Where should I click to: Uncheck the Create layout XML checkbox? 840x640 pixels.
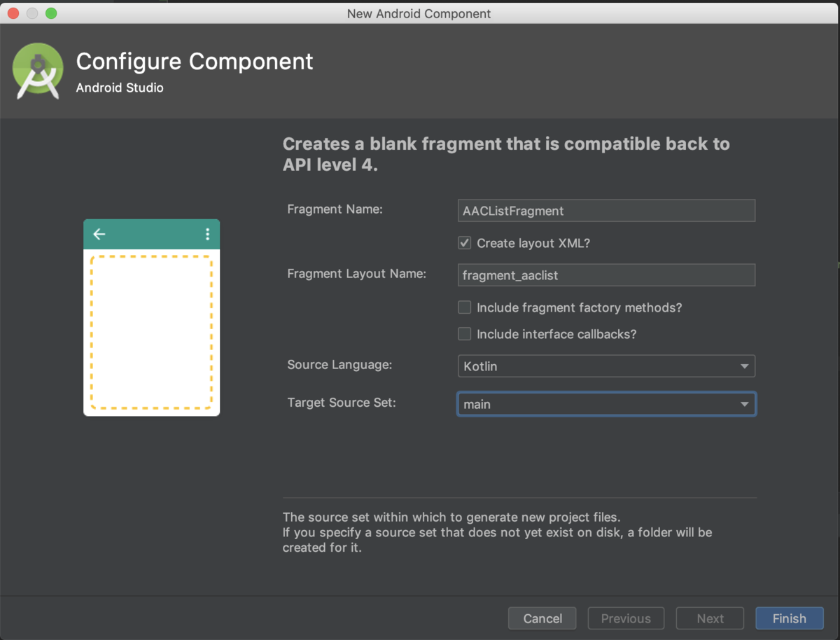click(464, 243)
